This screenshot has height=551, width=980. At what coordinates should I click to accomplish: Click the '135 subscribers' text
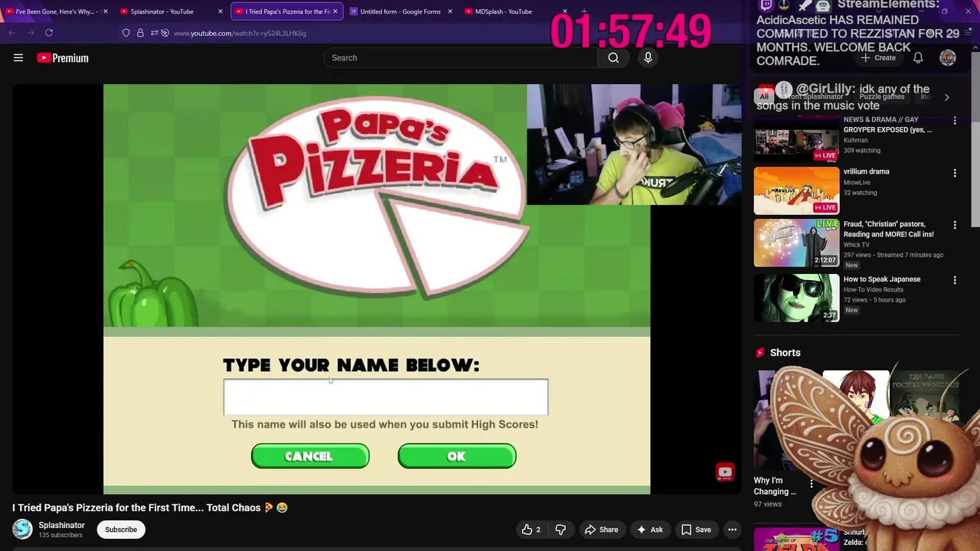coord(60,535)
